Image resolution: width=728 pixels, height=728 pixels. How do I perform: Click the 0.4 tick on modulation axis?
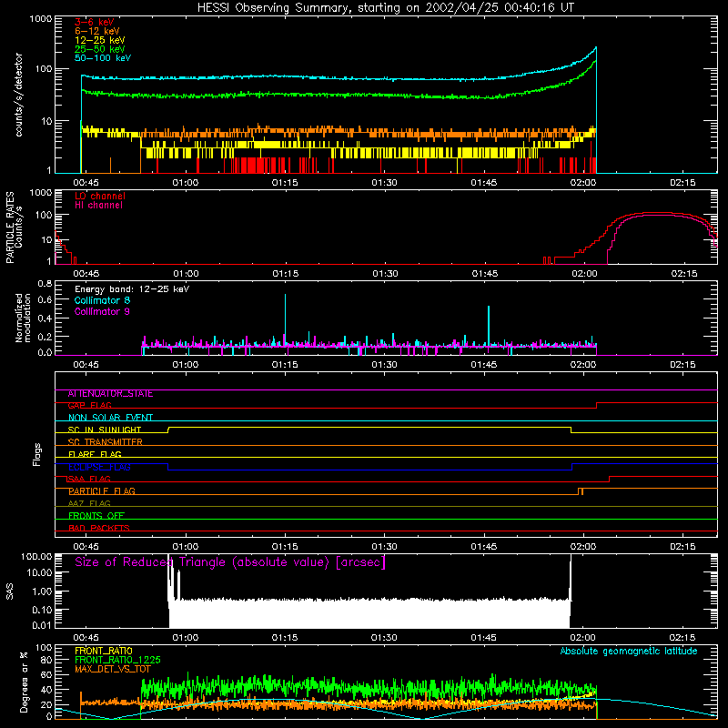point(45,318)
